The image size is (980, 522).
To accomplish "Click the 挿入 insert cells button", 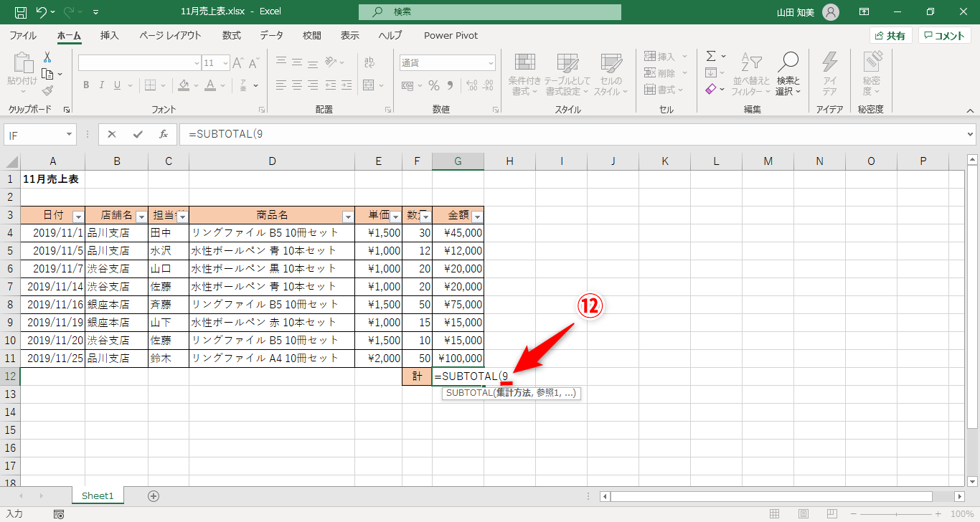I will tap(666, 56).
